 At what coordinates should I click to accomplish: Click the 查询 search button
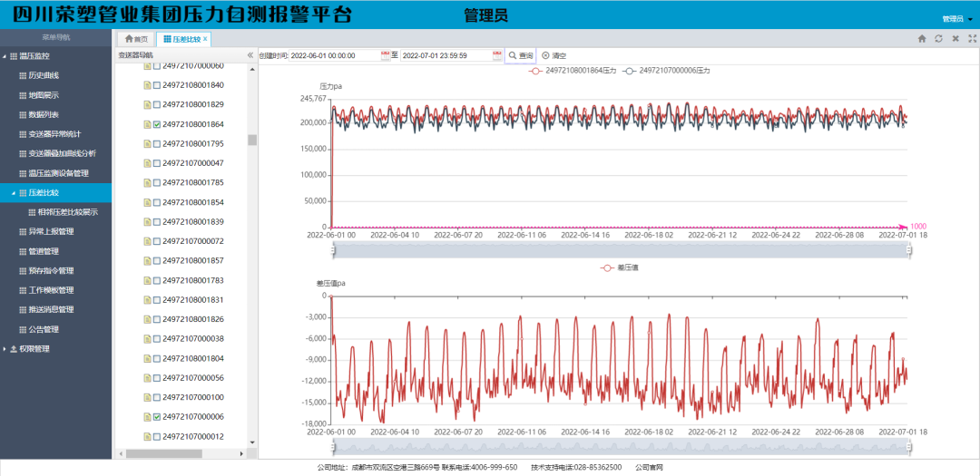[x=521, y=55]
